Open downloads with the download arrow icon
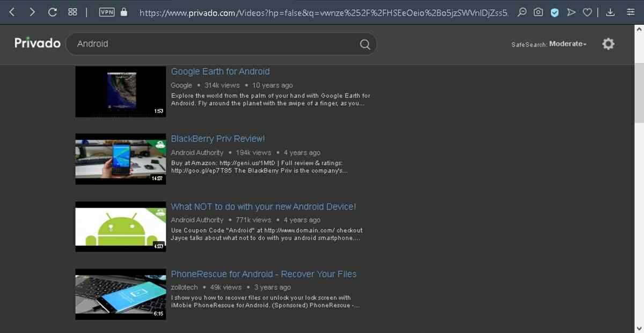Image resolution: width=644 pixels, height=333 pixels. point(611,12)
